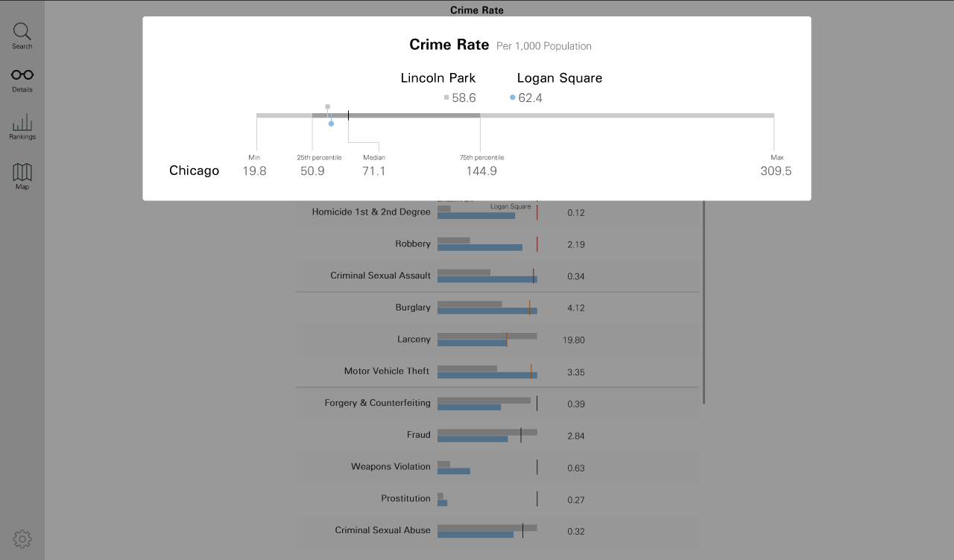The width and height of the screenshot is (954, 560).
Task: Click the Crime Rate page header title
Action: coord(477,10)
